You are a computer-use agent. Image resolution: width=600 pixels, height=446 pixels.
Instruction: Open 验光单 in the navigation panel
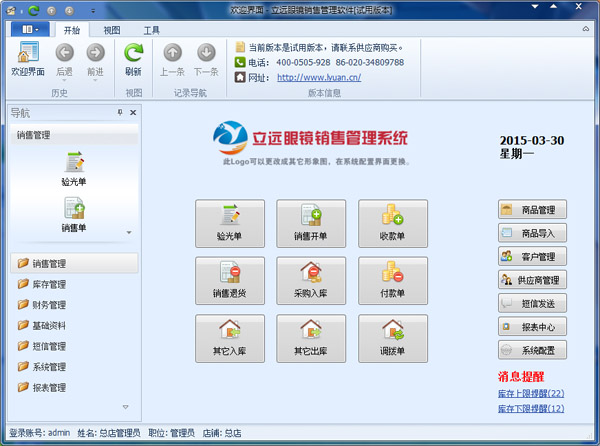click(x=74, y=169)
